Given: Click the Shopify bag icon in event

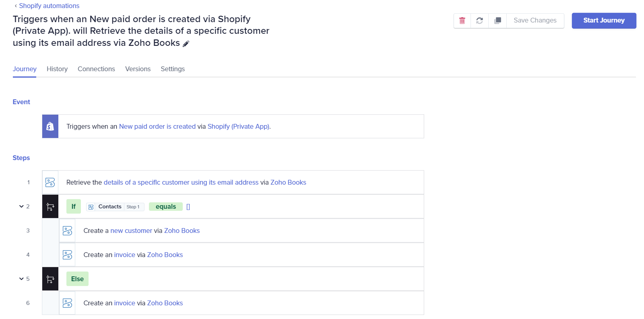Looking at the screenshot, I should pos(50,126).
